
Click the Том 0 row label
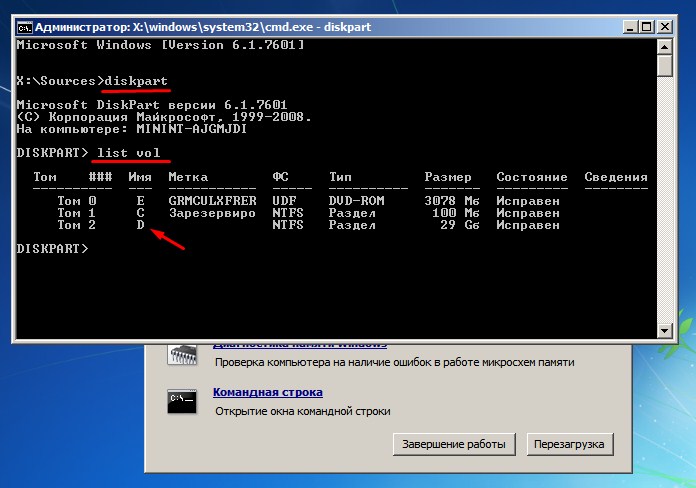(x=76, y=201)
